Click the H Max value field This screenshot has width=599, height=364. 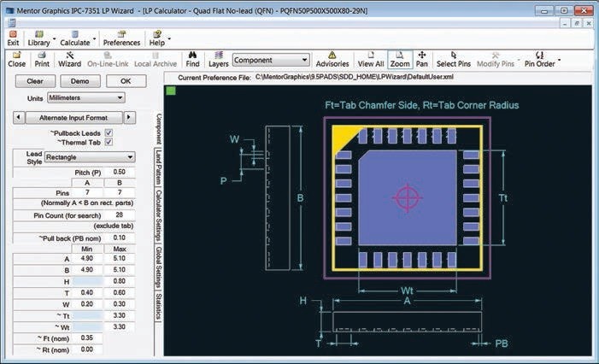point(120,281)
